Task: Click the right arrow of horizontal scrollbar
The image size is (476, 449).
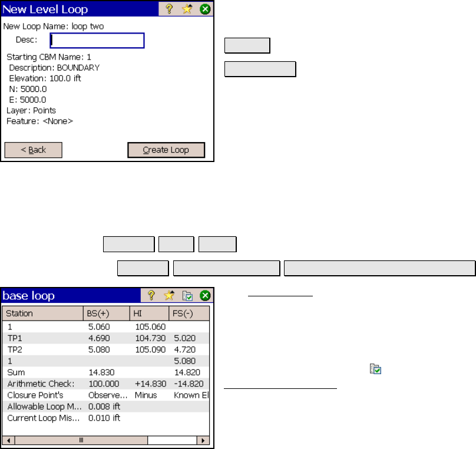Action: (x=203, y=440)
